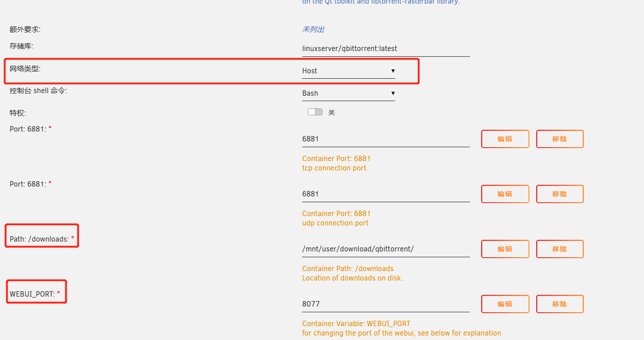Image resolution: width=644 pixels, height=340 pixels.
Task: Click the 存储库 repository input field
Action: tap(385, 48)
